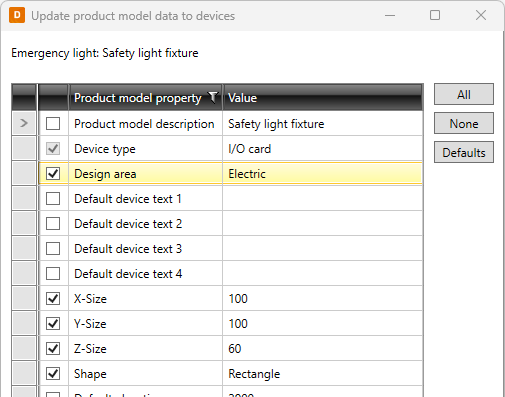Click the Defaults button
Screen dimensions: 505x397
pos(464,152)
